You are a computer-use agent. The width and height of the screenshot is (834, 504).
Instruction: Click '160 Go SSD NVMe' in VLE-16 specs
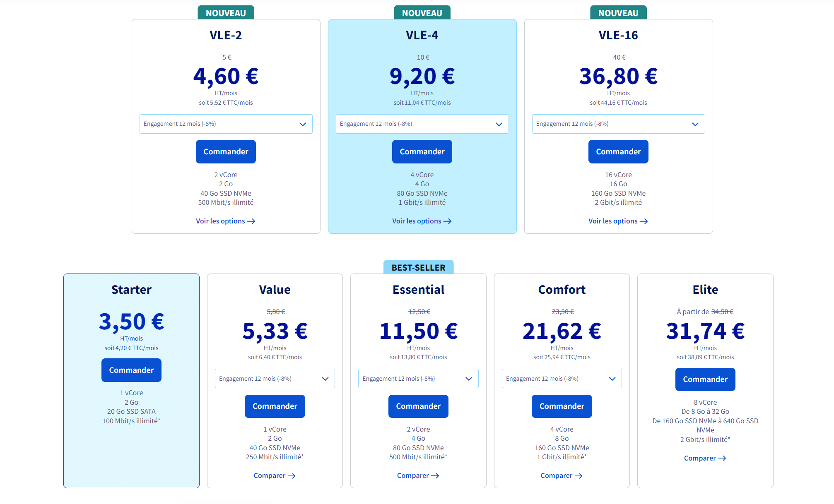(618, 193)
